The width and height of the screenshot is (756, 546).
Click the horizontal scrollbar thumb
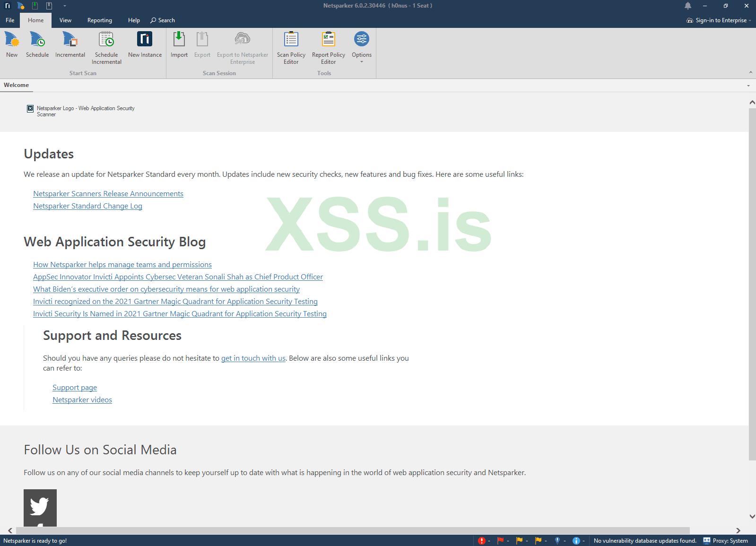click(353, 530)
